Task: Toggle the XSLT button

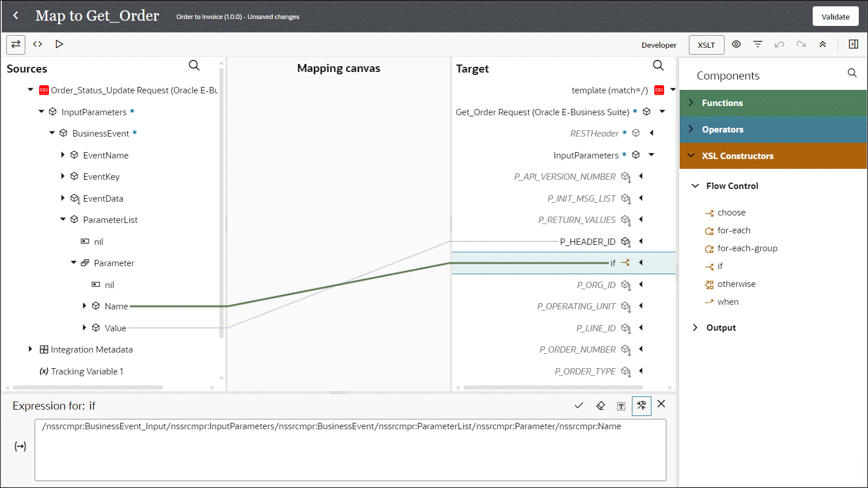Action: point(706,45)
